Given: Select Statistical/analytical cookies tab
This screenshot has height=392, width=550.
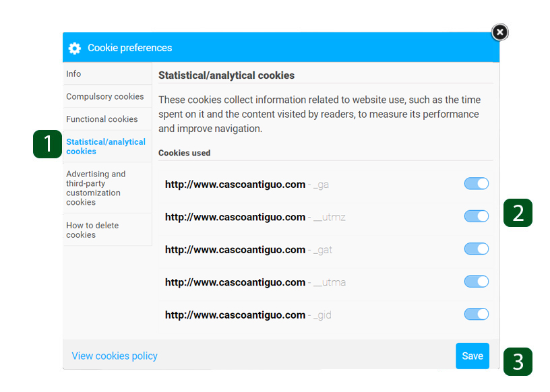Looking at the screenshot, I should [x=107, y=147].
